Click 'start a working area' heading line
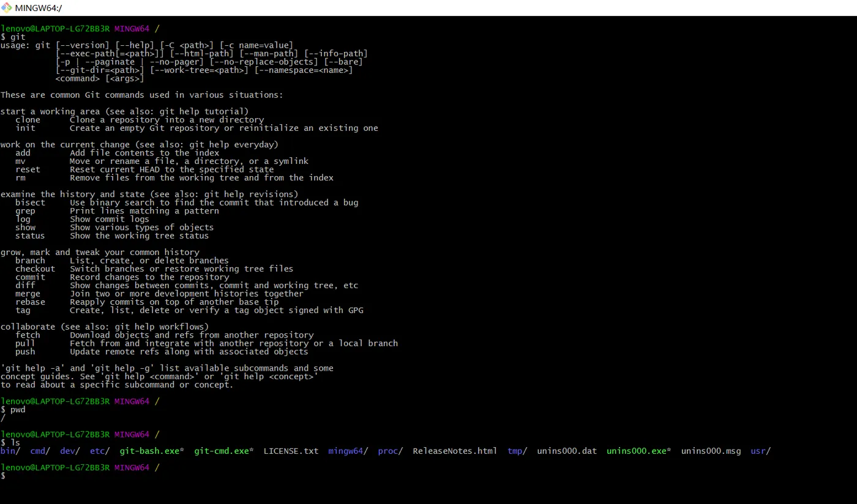857x504 pixels. (125, 111)
